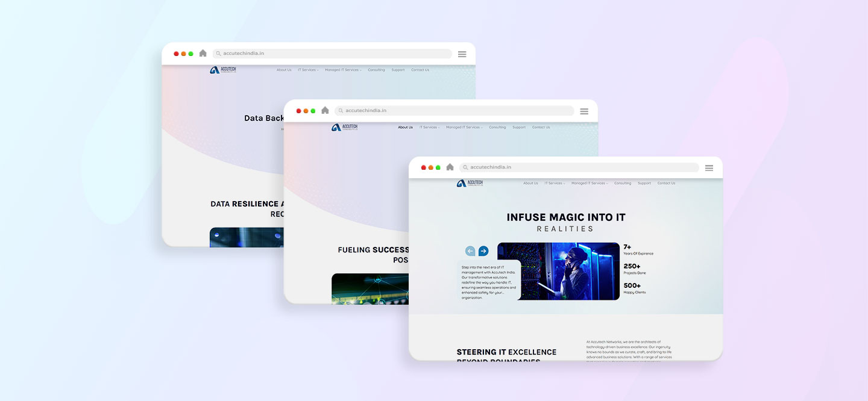
Task: Open Support in the middle window nav
Action: 519,127
